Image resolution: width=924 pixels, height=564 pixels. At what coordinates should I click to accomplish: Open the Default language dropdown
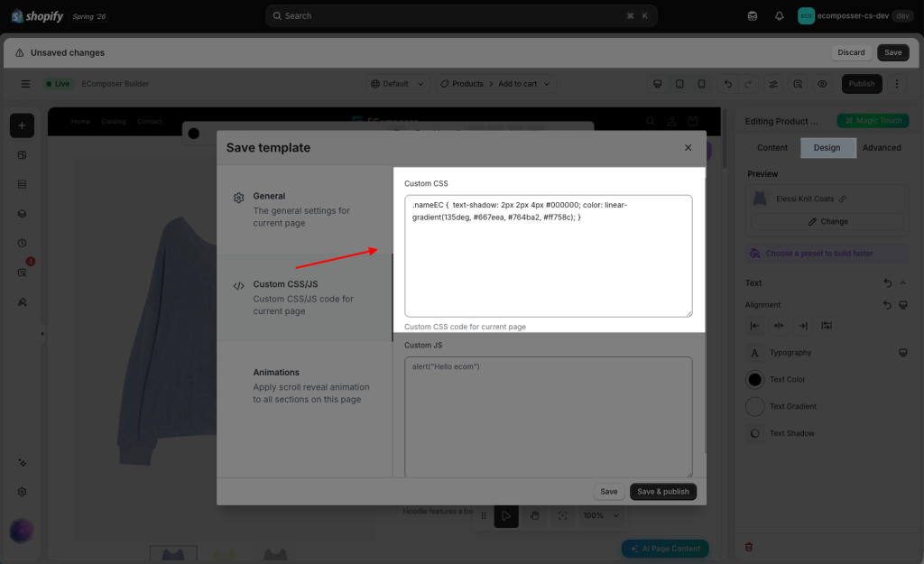point(397,84)
